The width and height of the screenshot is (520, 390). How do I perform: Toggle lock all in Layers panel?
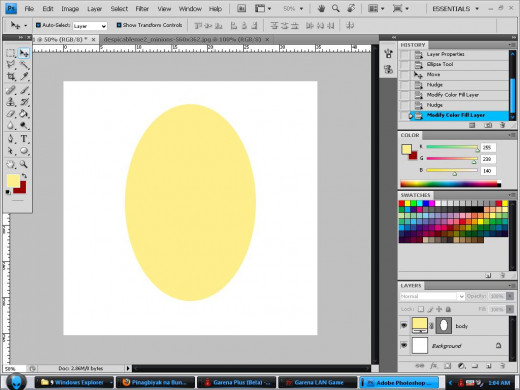point(448,309)
